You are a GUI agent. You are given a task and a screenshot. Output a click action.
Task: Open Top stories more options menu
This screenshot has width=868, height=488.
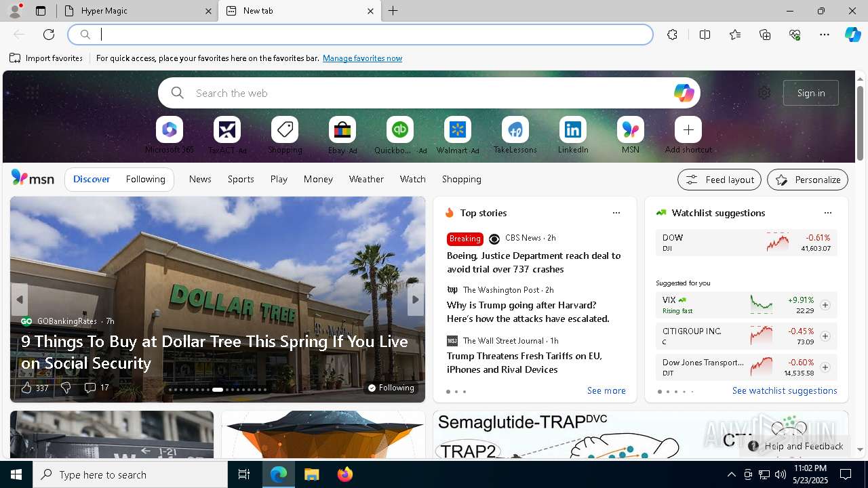pos(616,213)
